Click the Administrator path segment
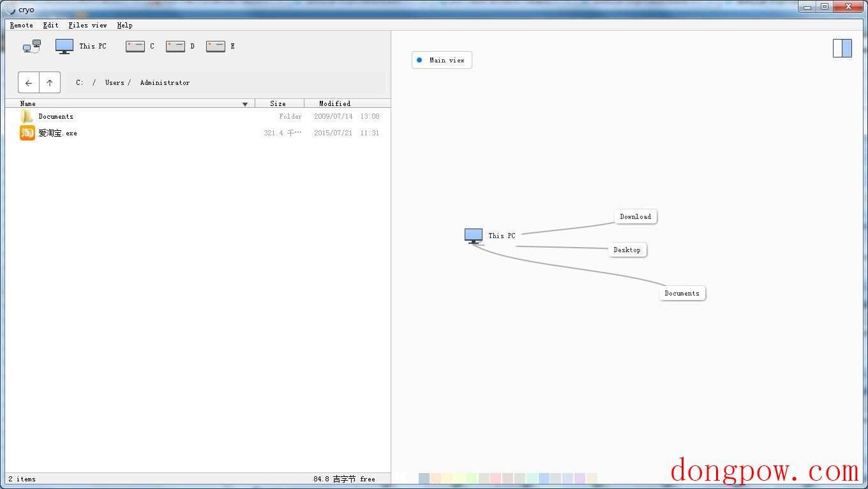The image size is (868, 489). point(165,82)
